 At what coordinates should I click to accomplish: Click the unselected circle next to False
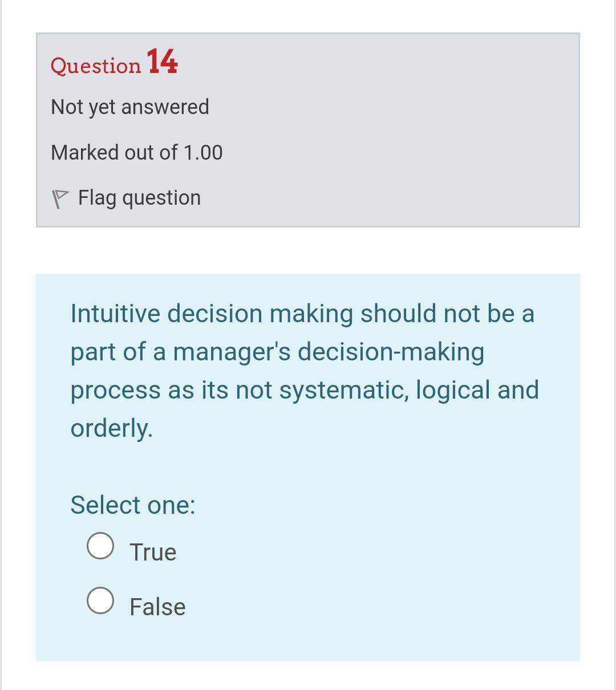(x=100, y=600)
